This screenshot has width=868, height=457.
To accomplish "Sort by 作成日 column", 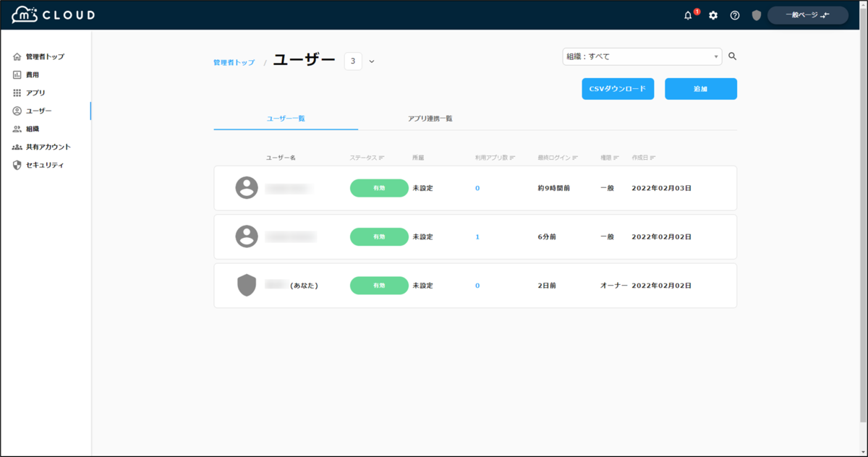I will coord(643,157).
